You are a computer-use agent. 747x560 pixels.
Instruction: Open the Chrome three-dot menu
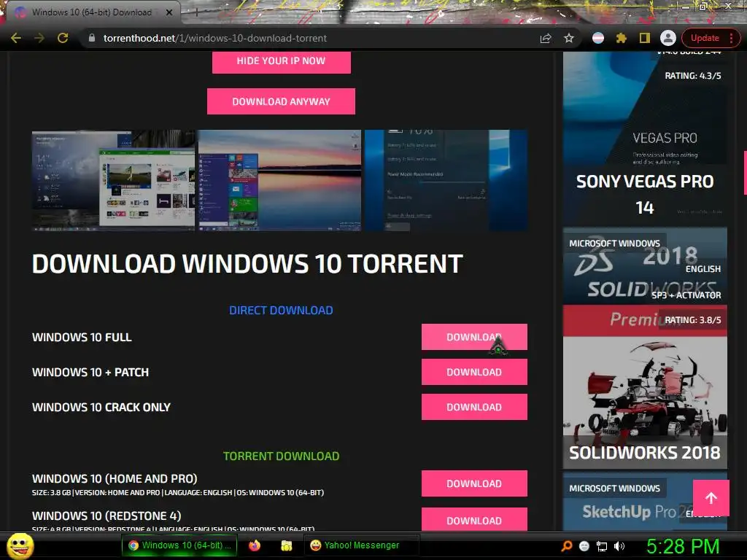coord(731,38)
